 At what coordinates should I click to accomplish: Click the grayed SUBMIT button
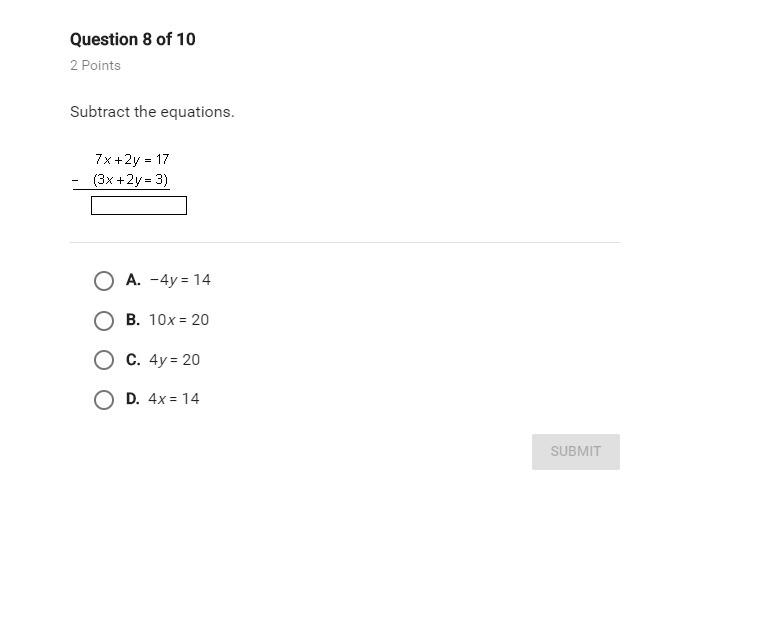(576, 451)
